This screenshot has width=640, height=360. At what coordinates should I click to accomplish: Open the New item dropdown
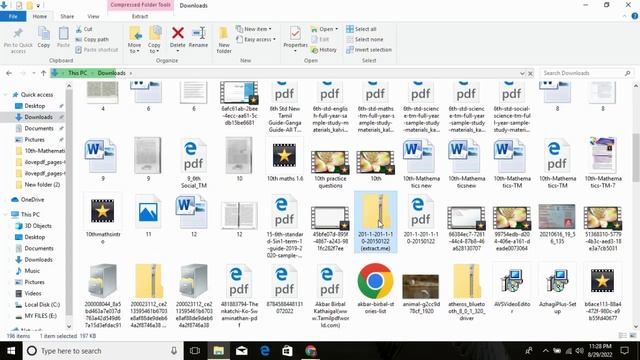click(253, 29)
